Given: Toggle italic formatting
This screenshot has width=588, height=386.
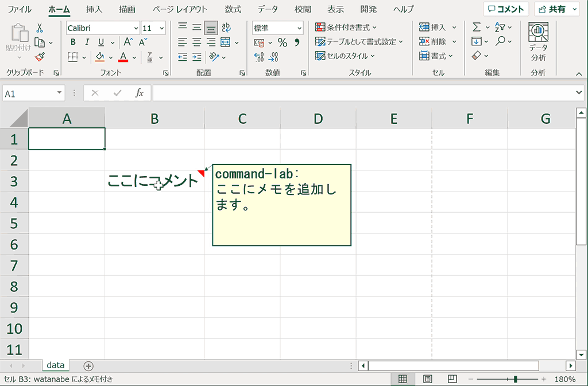Looking at the screenshot, I should tap(87, 42).
